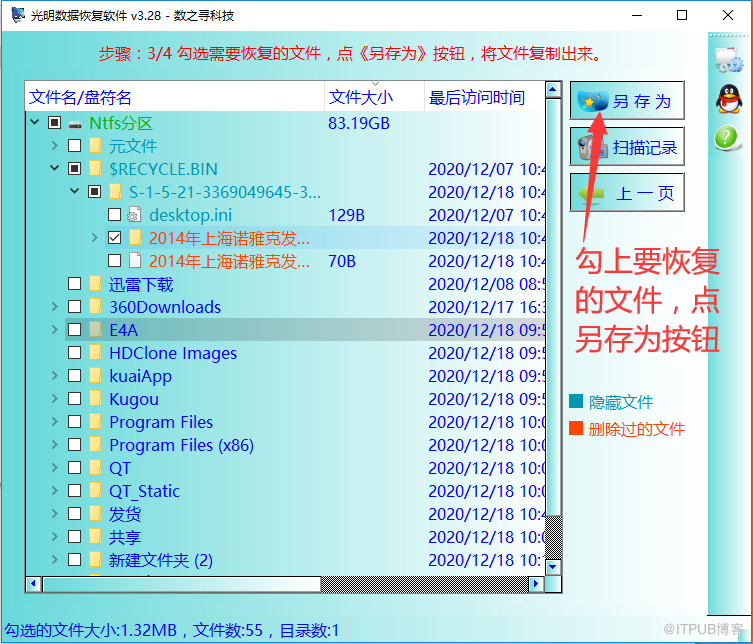Toggle the Ntfs分区 root checkbox
This screenshot has height=644, width=753.
[x=54, y=123]
